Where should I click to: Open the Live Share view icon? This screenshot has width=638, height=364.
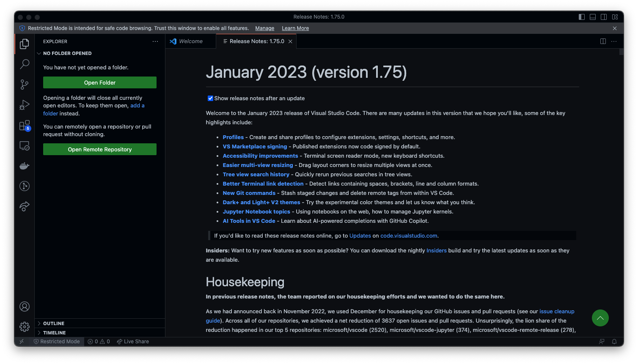pos(25,206)
